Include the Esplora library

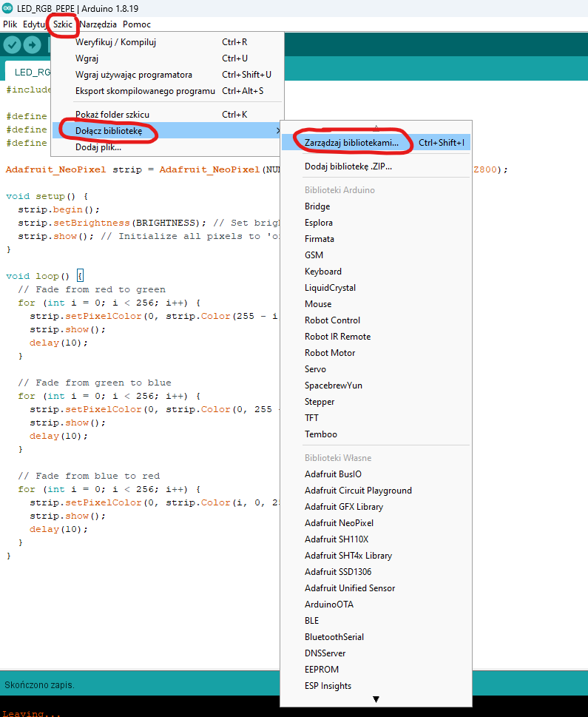pos(376,223)
